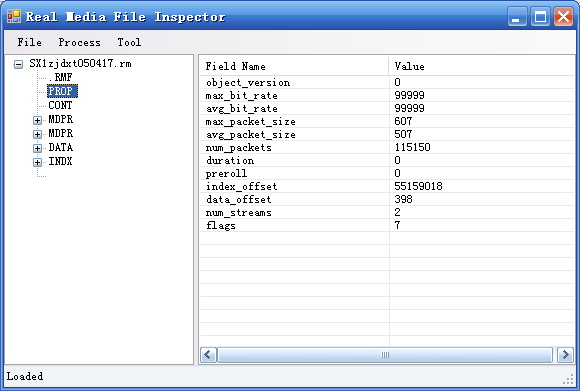Select the SX1zjdxt050417.rm file node
This screenshot has width=580, height=391.
click(x=80, y=64)
